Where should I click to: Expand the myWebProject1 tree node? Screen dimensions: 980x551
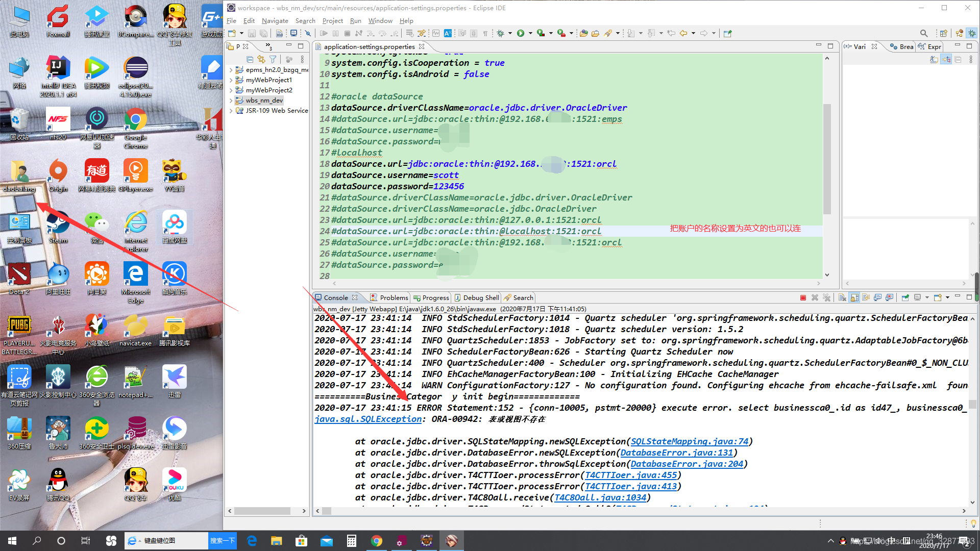click(x=231, y=80)
